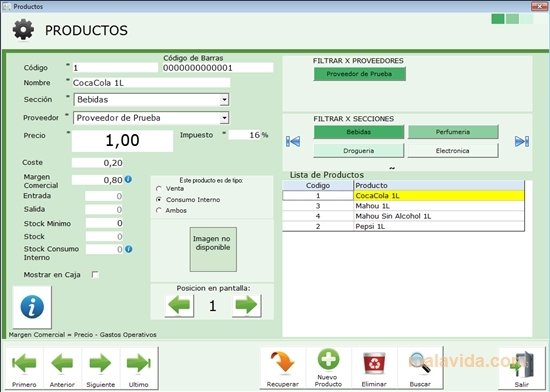
Task: Filter by Drogueria section
Action: (358, 151)
